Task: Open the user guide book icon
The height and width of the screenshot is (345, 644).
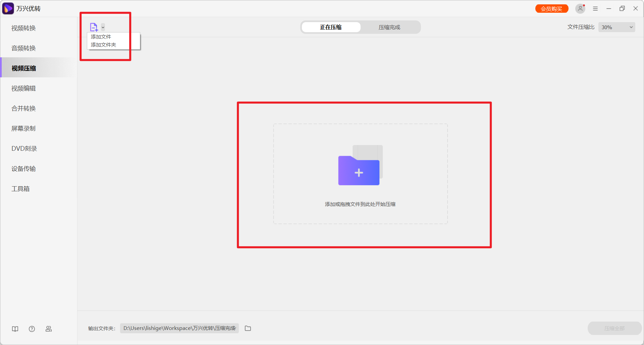Action: point(15,329)
